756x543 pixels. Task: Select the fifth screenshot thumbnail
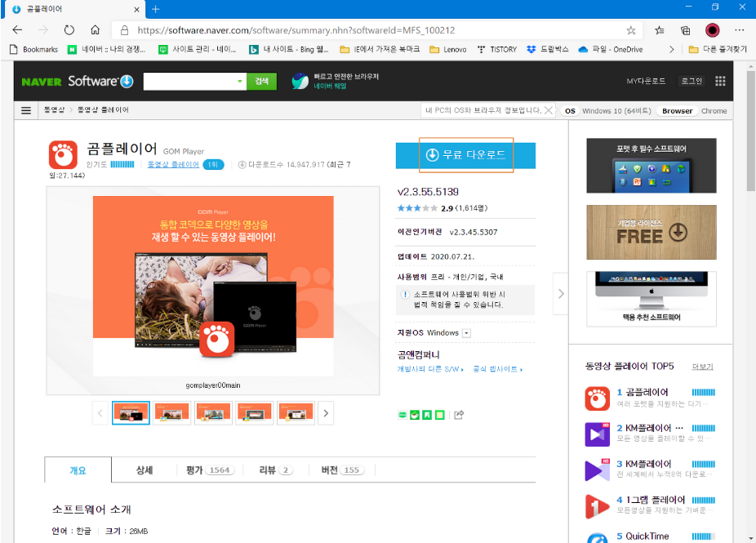296,413
